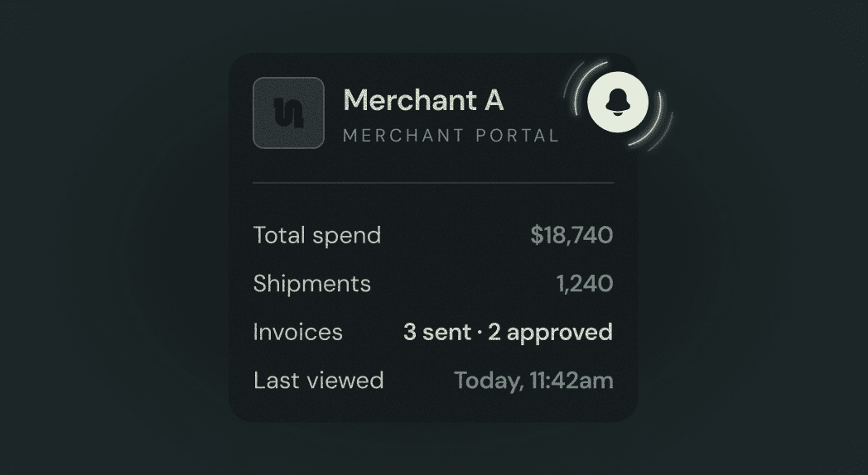
Task: Click the Today, 11:42am timestamp
Action: [533, 381]
